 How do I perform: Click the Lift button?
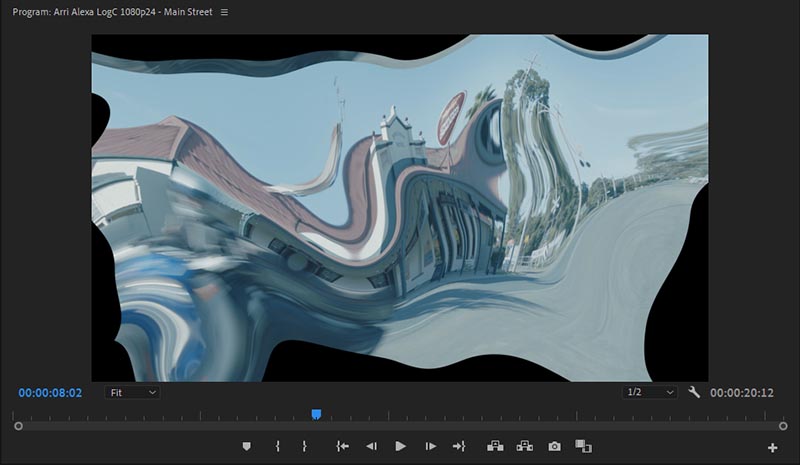(x=495, y=447)
